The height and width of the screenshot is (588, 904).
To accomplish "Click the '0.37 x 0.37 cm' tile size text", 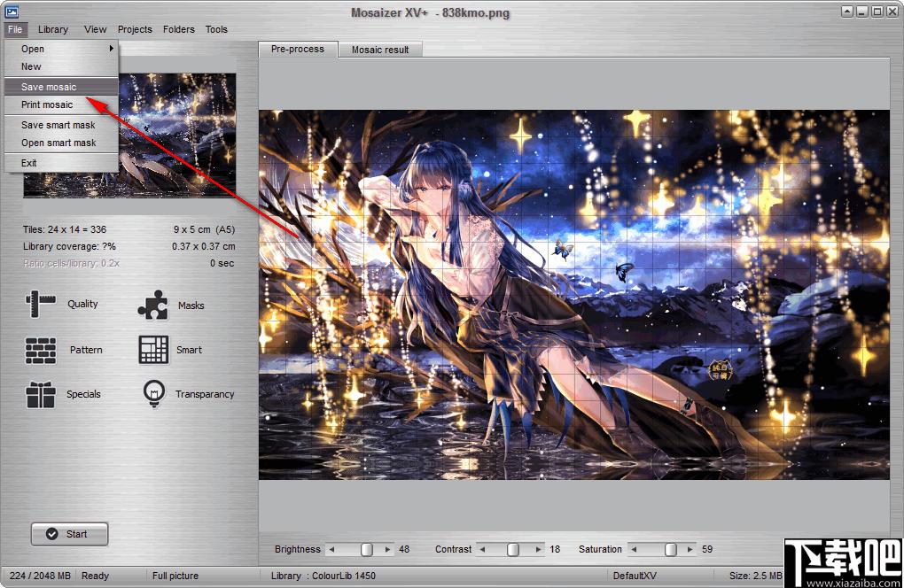I will (204, 246).
